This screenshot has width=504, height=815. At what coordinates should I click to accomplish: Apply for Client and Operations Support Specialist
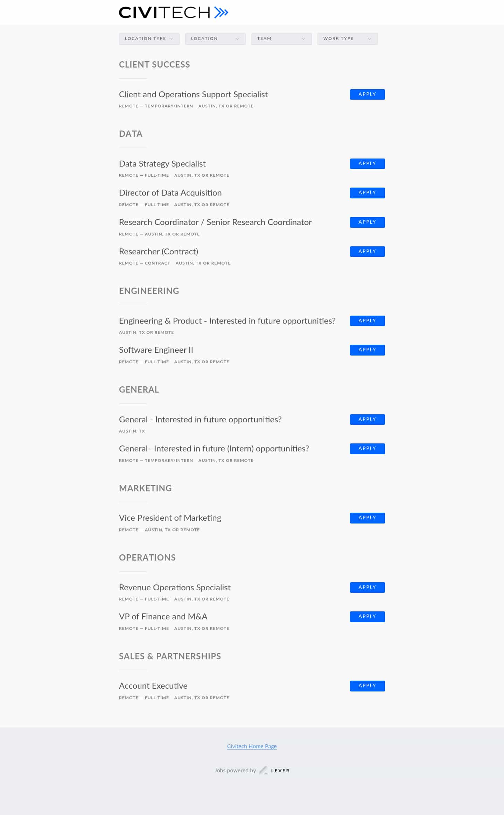tap(367, 94)
